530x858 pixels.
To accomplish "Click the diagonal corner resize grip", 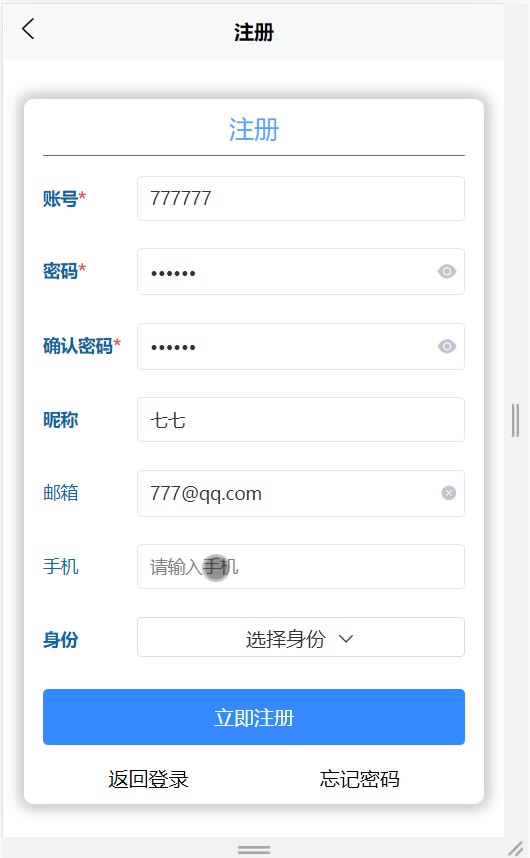I will tap(516, 848).
